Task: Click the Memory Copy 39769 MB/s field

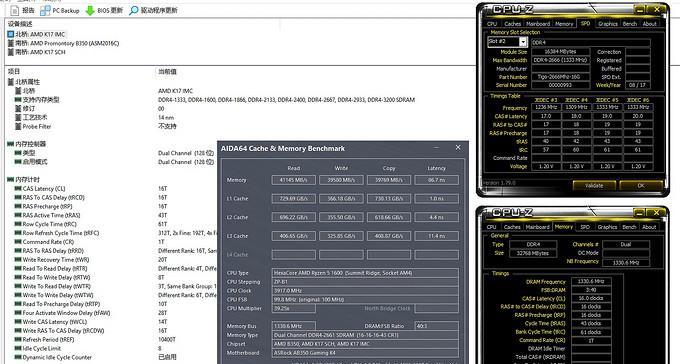Action: pos(389,180)
